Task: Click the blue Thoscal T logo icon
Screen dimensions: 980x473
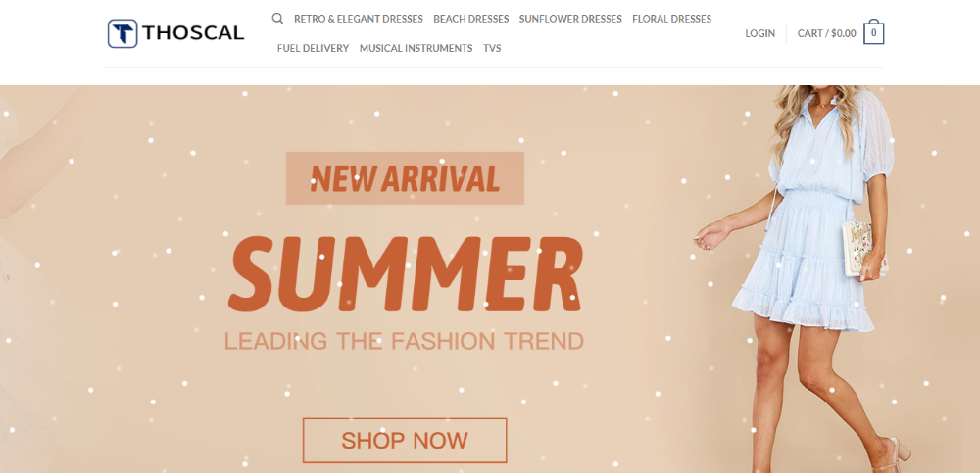Action: coord(122,33)
